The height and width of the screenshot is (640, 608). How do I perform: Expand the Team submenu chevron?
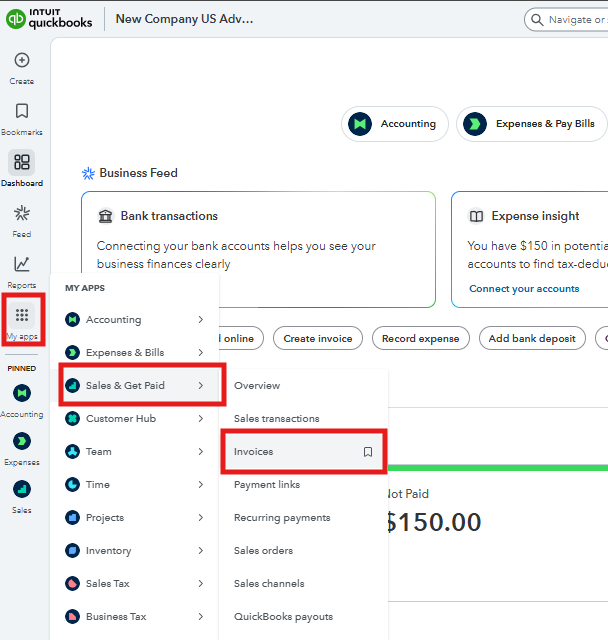pyautogui.click(x=201, y=451)
